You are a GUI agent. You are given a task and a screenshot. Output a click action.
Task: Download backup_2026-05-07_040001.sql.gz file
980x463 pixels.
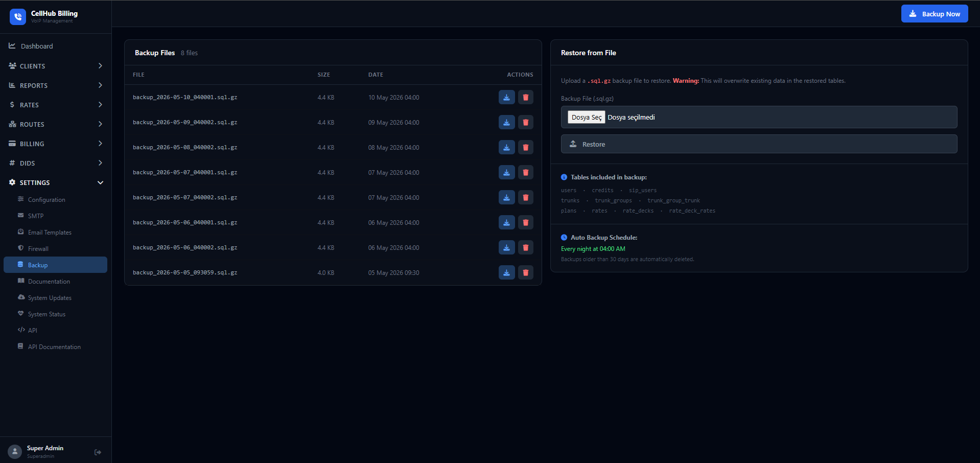pyautogui.click(x=506, y=172)
